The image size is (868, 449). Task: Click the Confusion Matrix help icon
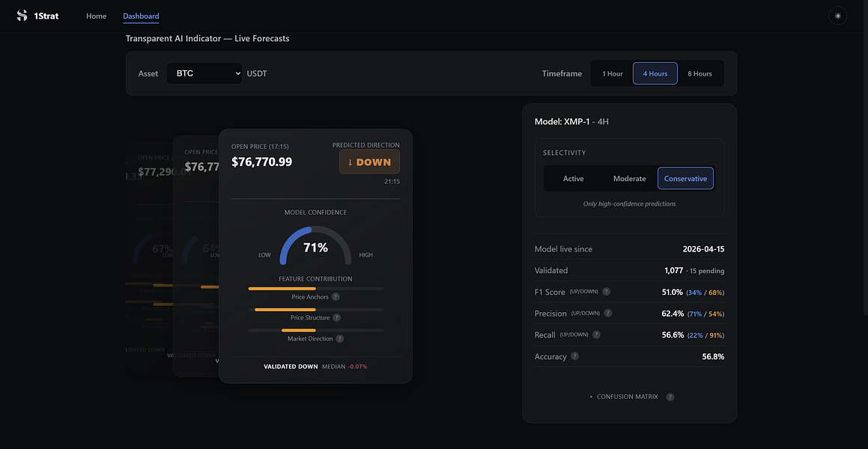(x=670, y=397)
